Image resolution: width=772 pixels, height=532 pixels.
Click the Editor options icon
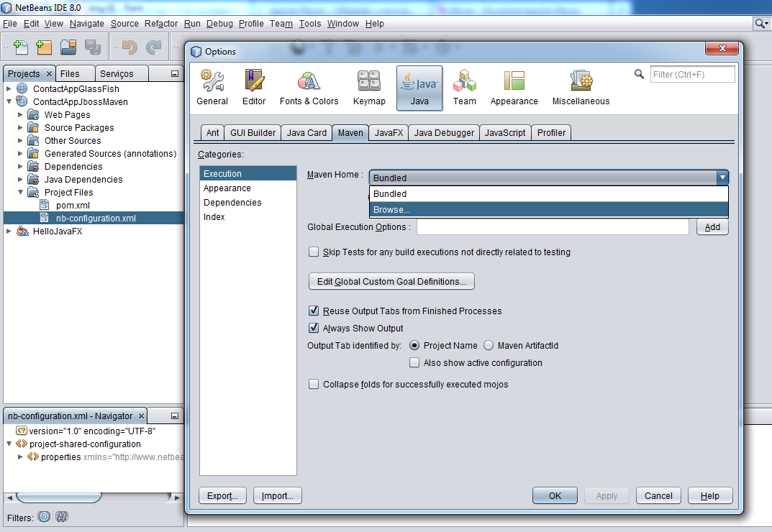click(x=253, y=86)
